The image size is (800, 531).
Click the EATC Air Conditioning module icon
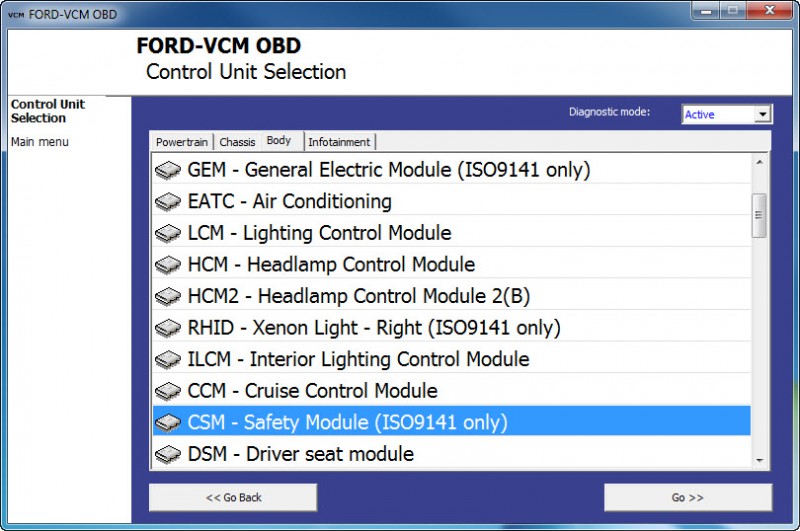(x=168, y=203)
